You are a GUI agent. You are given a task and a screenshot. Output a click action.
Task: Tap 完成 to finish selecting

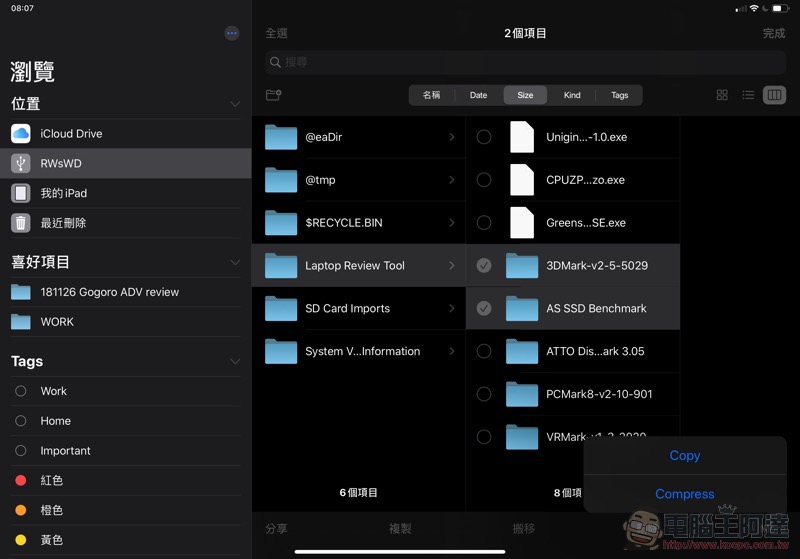tap(774, 34)
